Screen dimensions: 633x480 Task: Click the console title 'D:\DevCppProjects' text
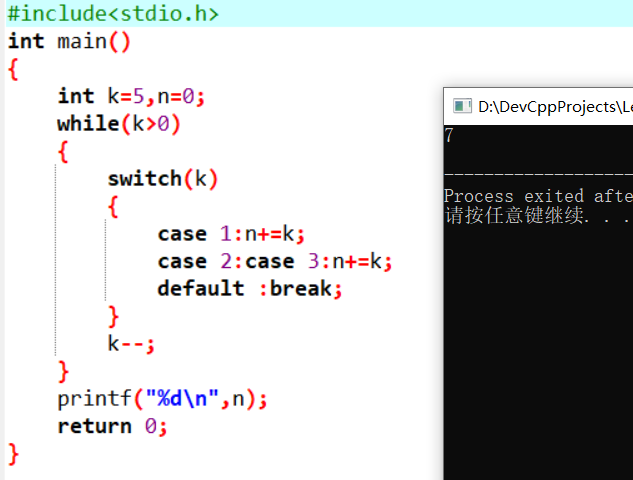coord(555,107)
